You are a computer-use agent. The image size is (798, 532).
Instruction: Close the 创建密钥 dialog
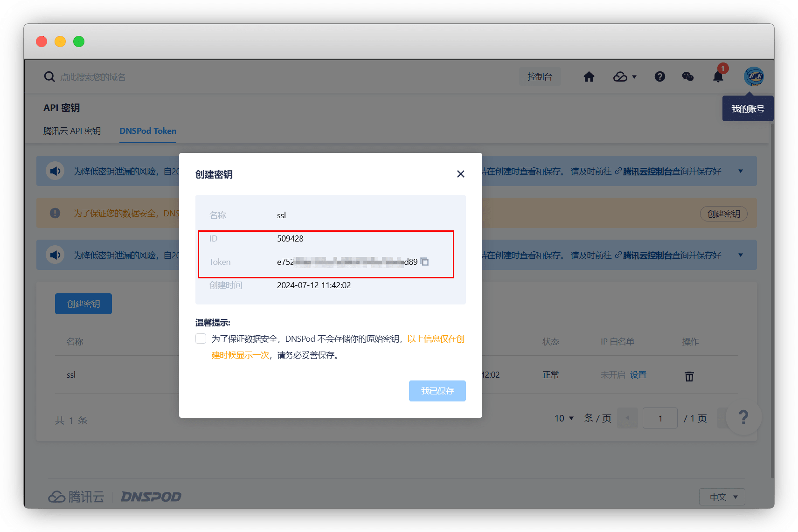coord(460,174)
